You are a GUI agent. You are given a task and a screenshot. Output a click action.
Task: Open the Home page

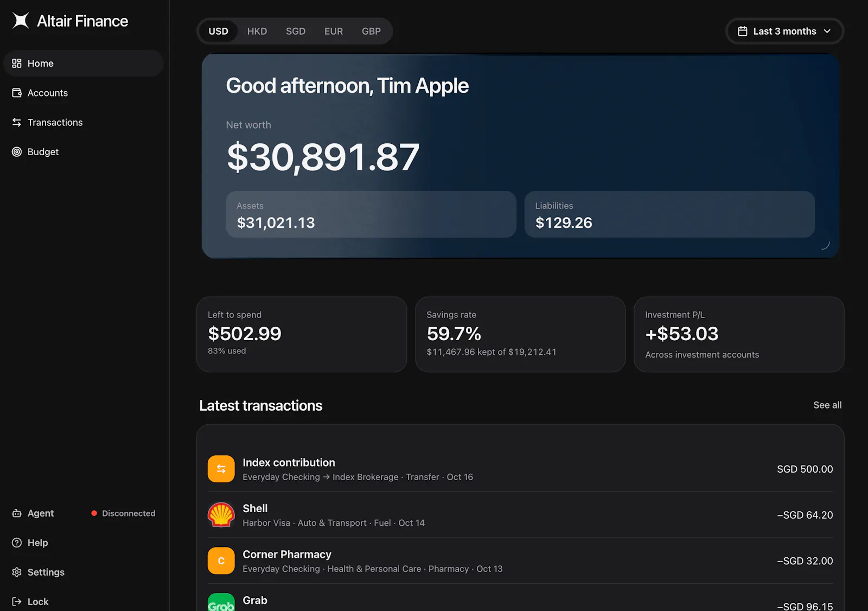click(84, 63)
